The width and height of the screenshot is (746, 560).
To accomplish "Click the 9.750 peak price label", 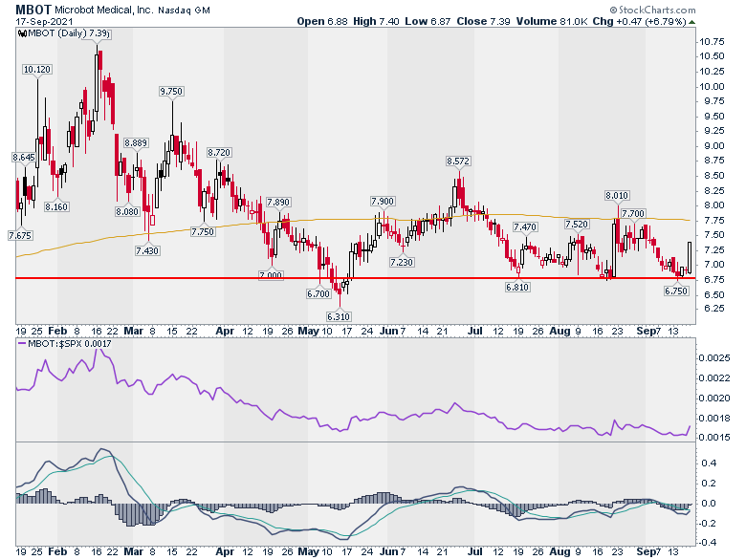I will (x=171, y=92).
